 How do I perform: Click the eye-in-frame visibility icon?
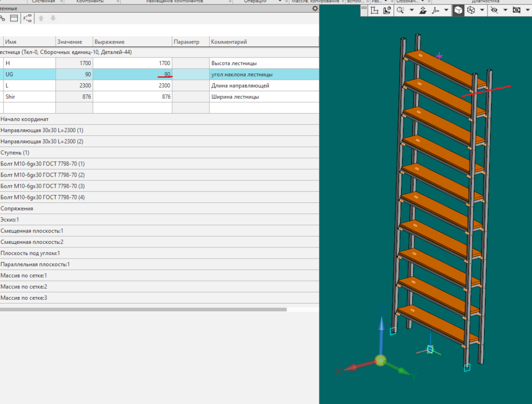(x=516, y=11)
